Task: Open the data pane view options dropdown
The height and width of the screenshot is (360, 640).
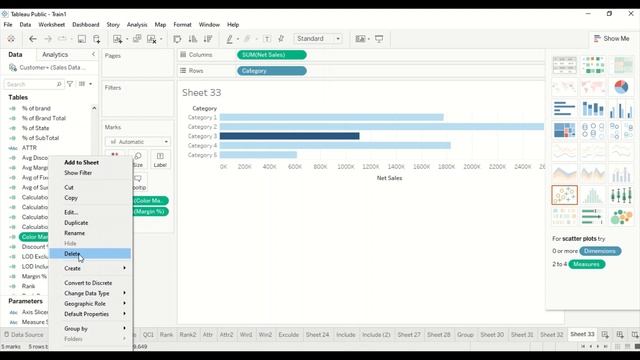Action: click(x=85, y=84)
